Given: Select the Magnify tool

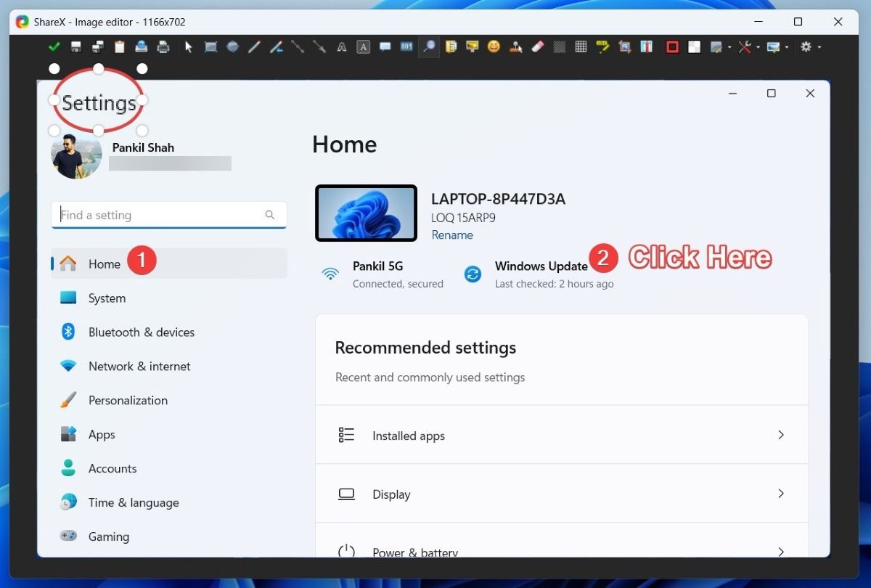Looking at the screenshot, I should coord(428,46).
